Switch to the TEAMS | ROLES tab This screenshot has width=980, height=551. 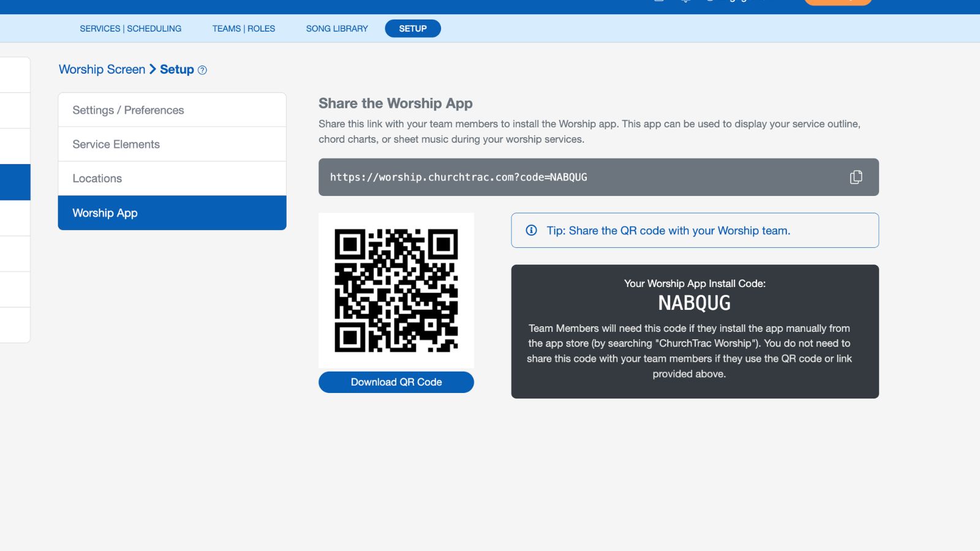243,28
